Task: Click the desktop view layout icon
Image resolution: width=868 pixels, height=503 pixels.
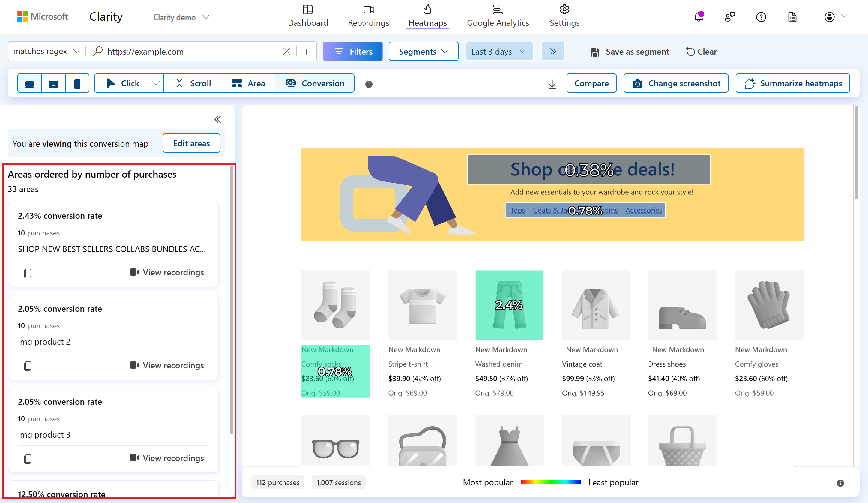Action: point(29,83)
